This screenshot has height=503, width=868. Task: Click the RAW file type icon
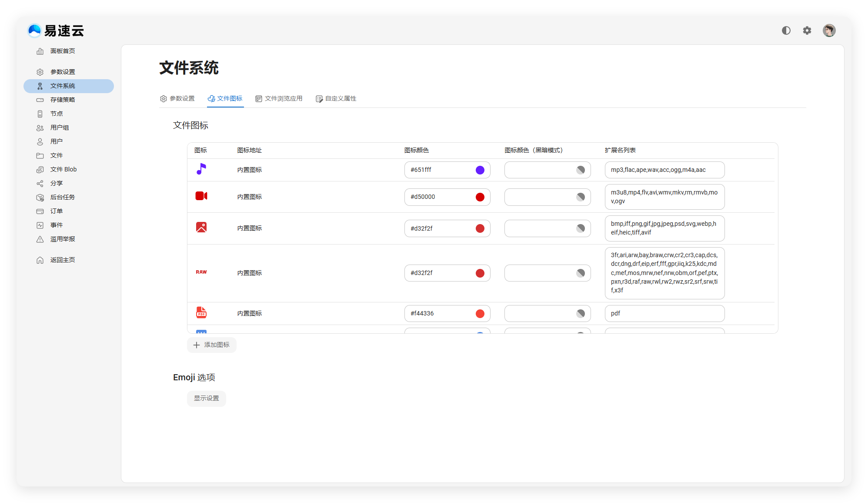[x=201, y=272]
